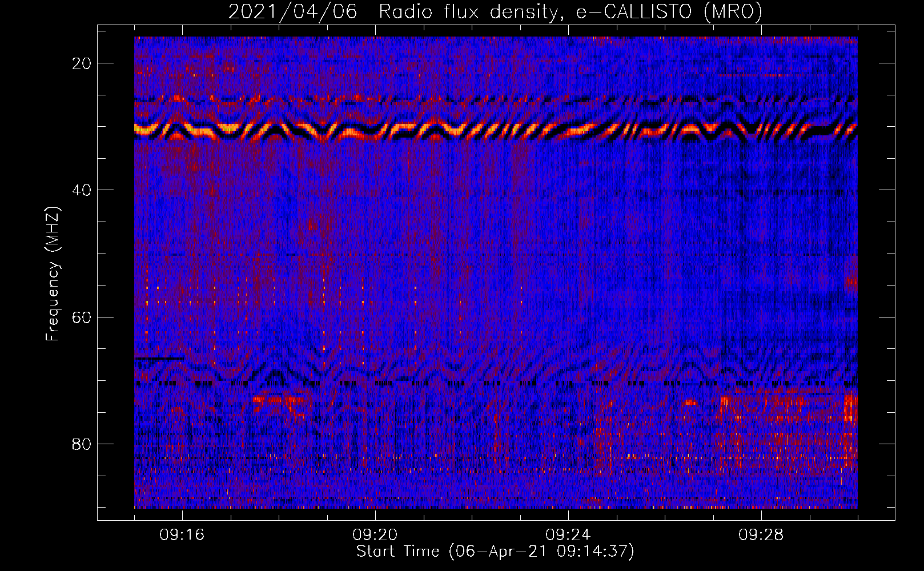This screenshot has height=571, width=924.
Task: Click the 09:16 time tick label
Action: [182, 535]
